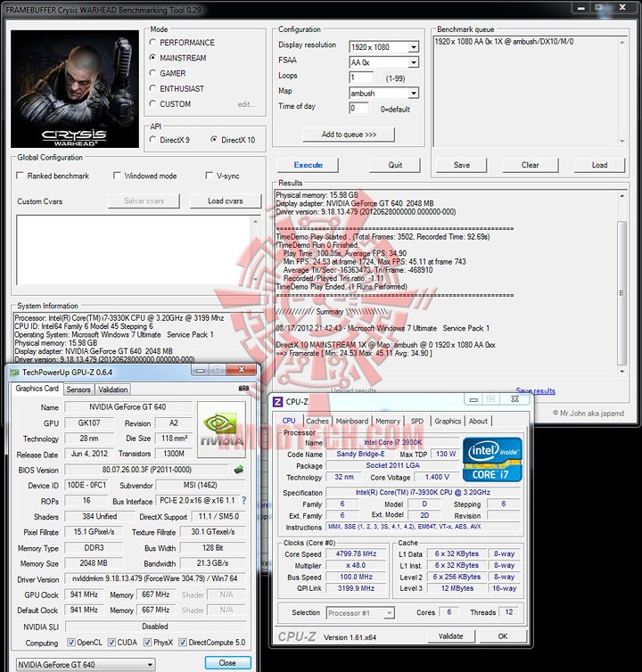
Task: Click the Time of day input field
Action: (x=358, y=109)
